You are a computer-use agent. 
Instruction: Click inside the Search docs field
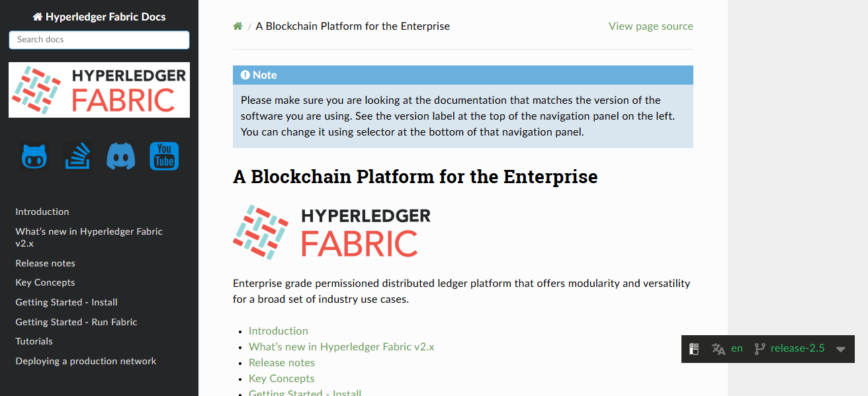[99, 40]
